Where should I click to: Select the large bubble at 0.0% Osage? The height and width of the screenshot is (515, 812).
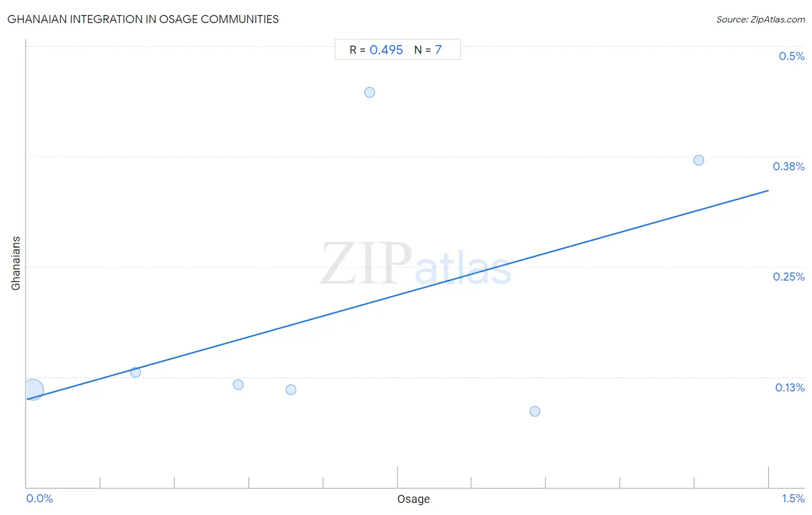click(33, 390)
